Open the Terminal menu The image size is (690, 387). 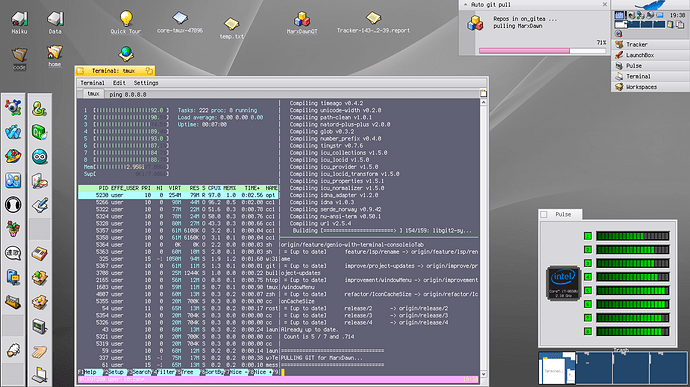coord(92,83)
